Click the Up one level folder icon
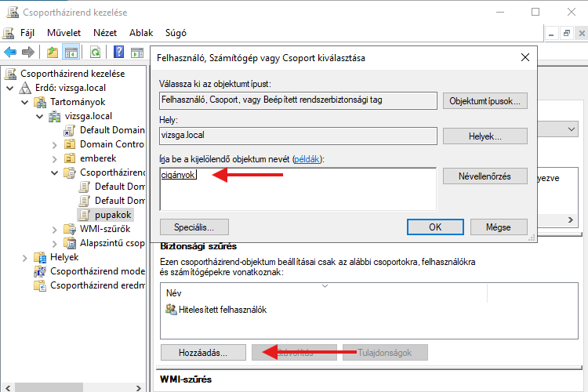 (52, 52)
